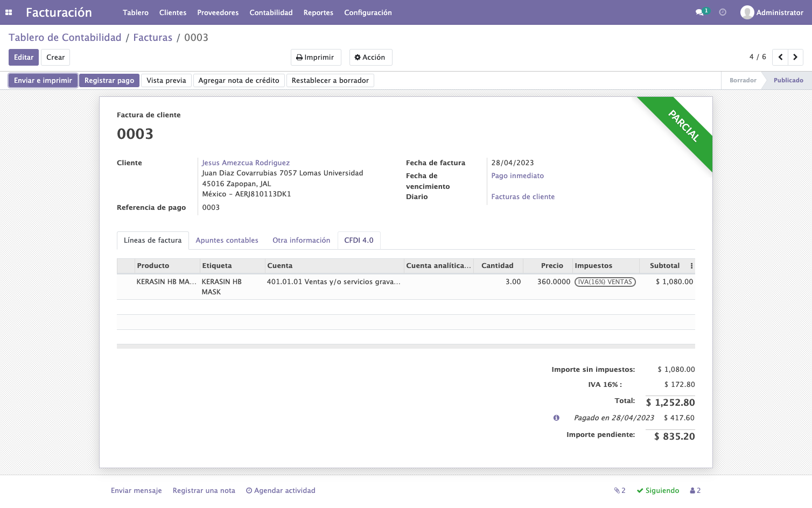Open table column options kebab icon
Viewport: 812px width, 508px height.
click(x=691, y=266)
